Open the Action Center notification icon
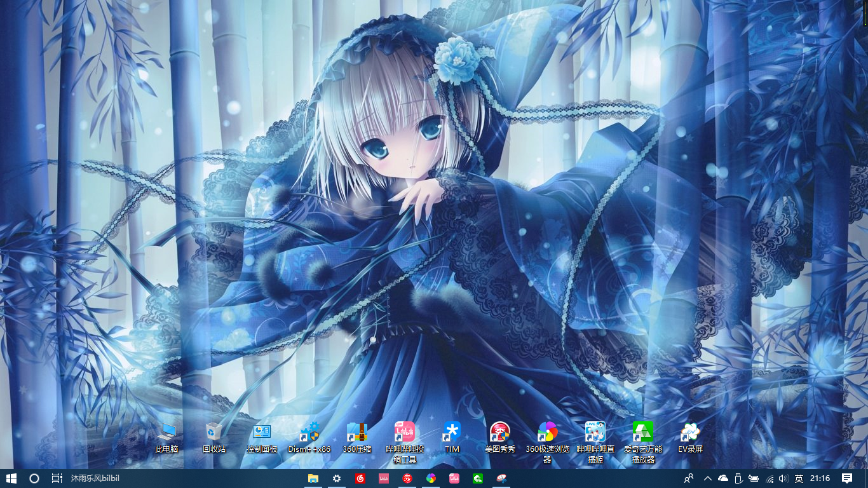 [847, 478]
